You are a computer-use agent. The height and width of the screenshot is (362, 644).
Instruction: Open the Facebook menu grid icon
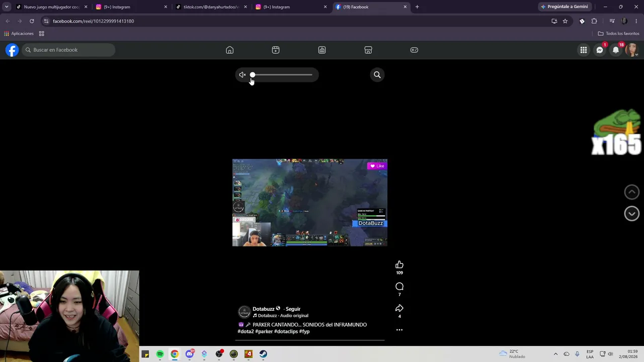click(584, 50)
